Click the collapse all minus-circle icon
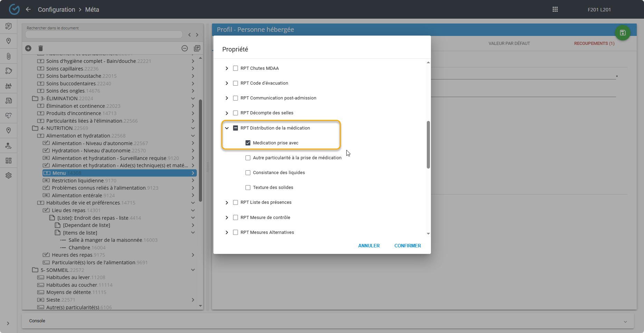Image resolution: width=644 pixels, height=333 pixels. pos(185,48)
